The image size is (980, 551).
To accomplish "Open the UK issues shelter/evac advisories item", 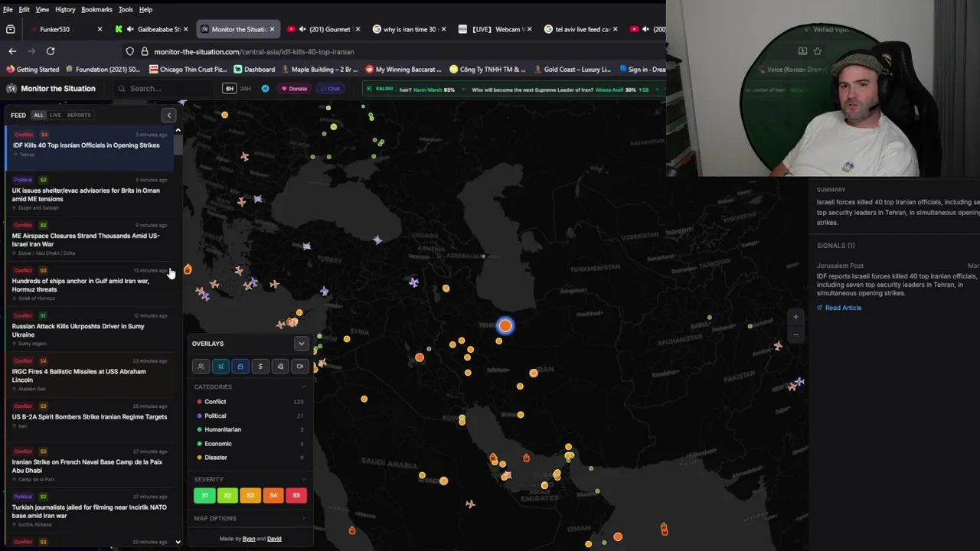I will (x=90, y=194).
